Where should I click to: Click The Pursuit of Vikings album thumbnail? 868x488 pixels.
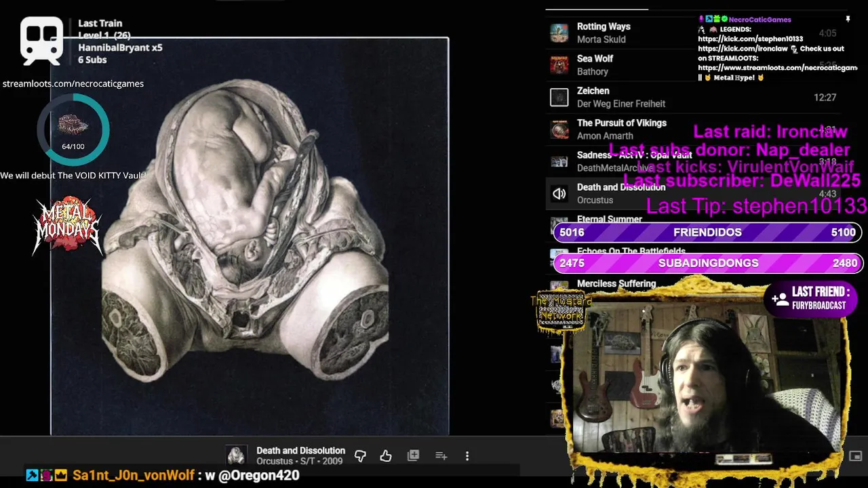click(x=559, y=129)
